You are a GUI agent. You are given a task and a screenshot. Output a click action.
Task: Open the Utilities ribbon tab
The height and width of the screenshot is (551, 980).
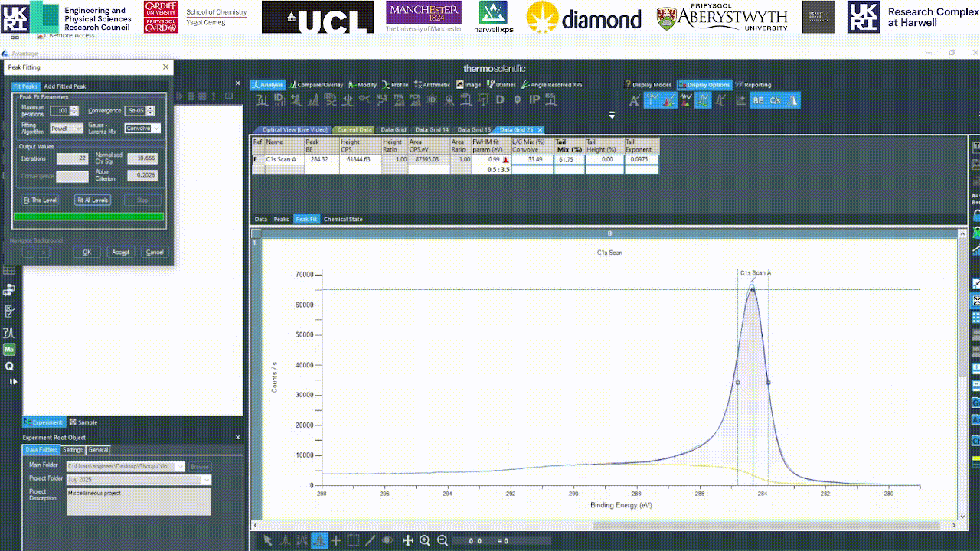pos(501,85)
